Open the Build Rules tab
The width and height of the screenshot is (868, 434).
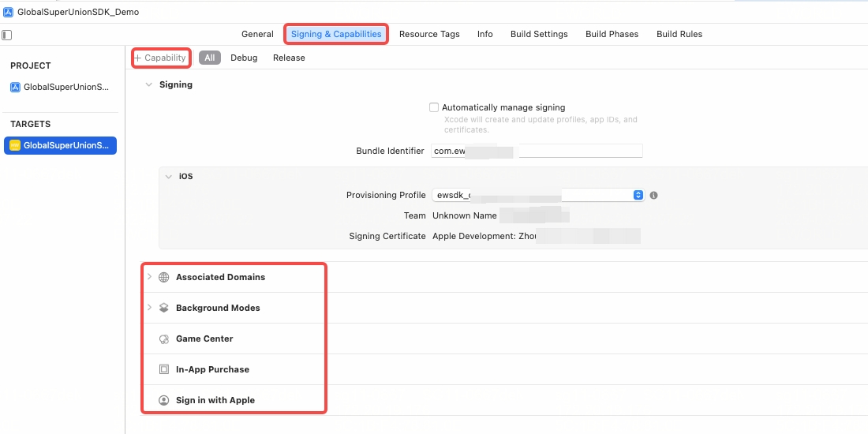pyautogui.click(x=679, y=34)
